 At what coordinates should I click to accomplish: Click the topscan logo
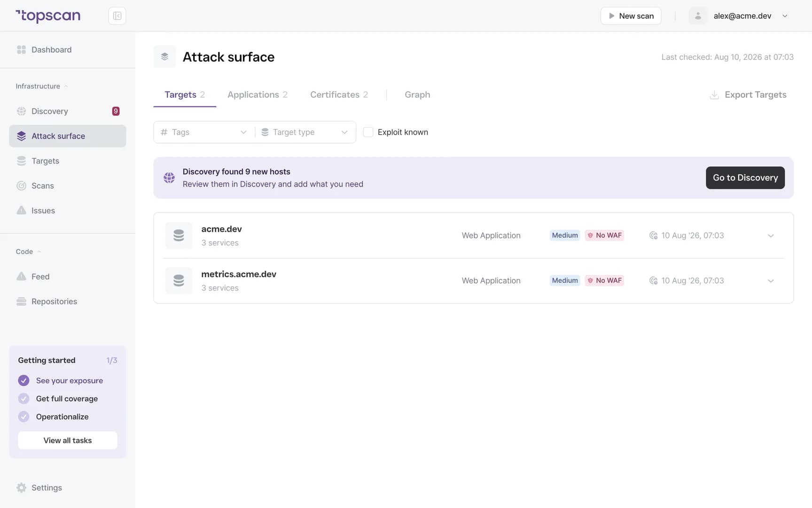point(48,16)
